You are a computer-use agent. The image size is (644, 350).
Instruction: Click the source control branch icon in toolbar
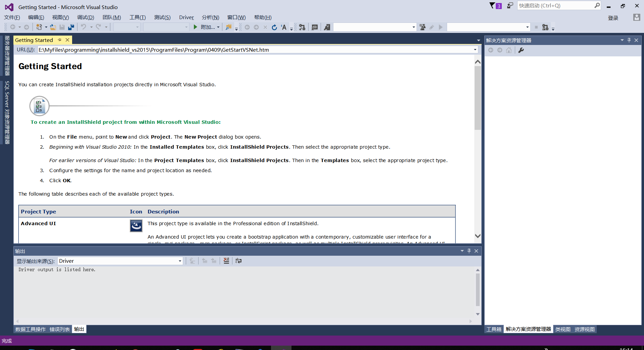302,27
